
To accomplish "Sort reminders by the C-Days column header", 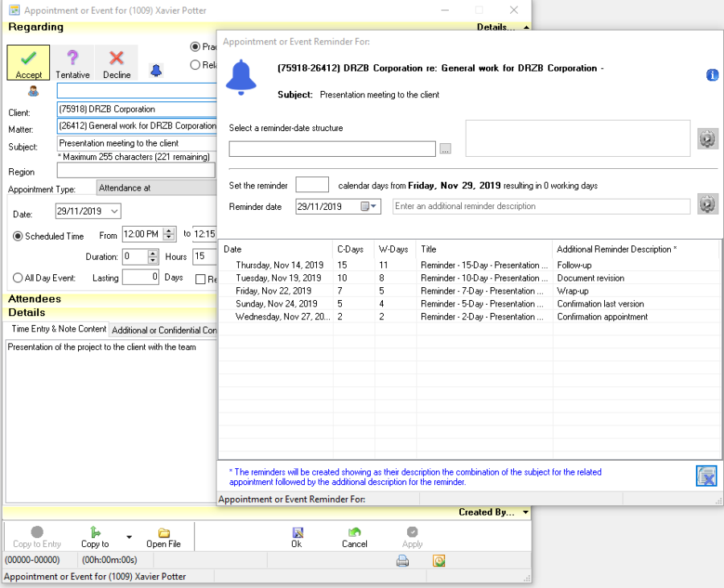I will [354, 249].
